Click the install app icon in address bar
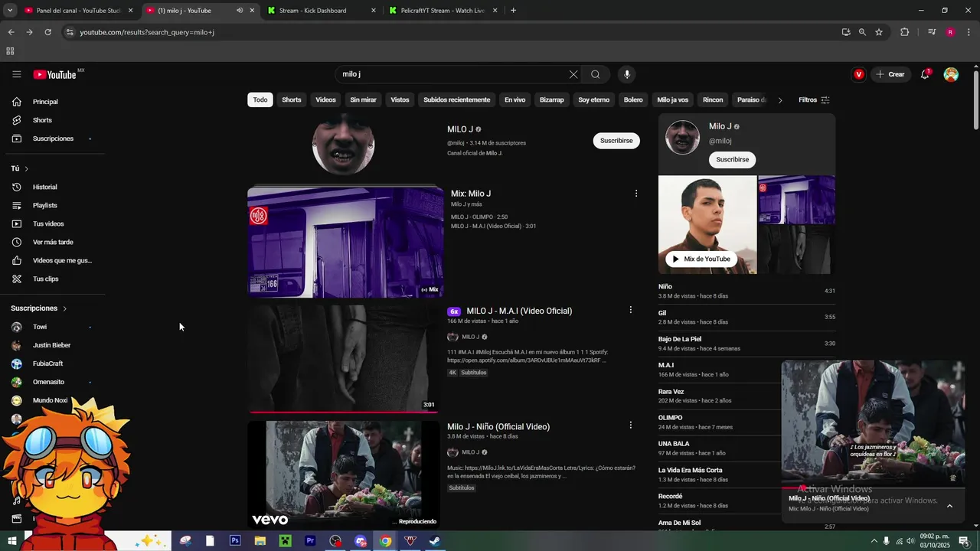Viewport: 980px width, 551px height. click(x=846, y=32)
